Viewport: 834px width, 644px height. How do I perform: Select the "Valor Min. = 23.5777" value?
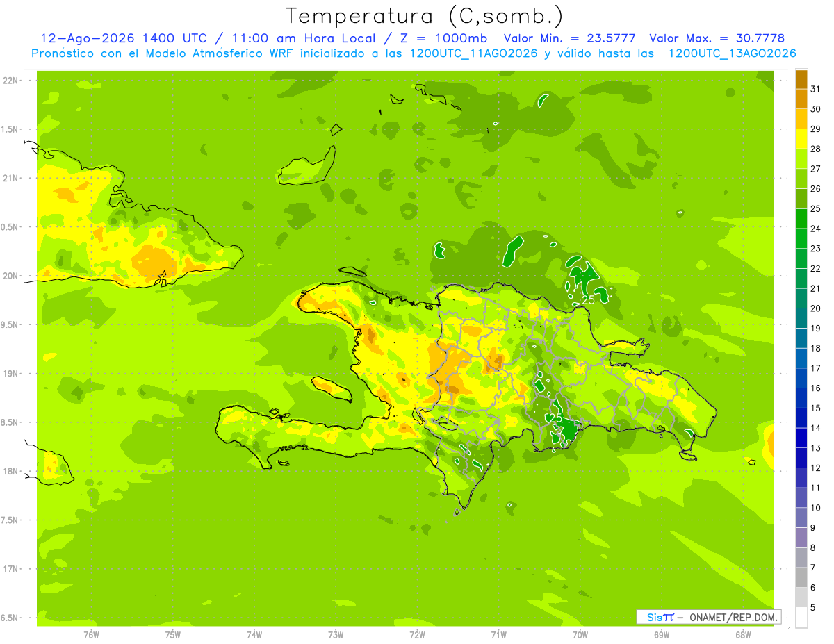point(569,38)
